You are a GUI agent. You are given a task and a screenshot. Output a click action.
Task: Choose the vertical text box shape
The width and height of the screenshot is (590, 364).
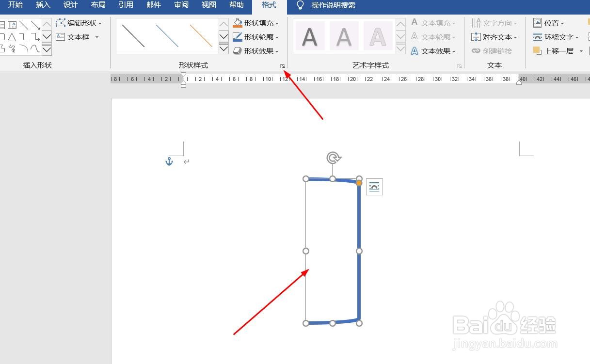(x=12, y=25)
